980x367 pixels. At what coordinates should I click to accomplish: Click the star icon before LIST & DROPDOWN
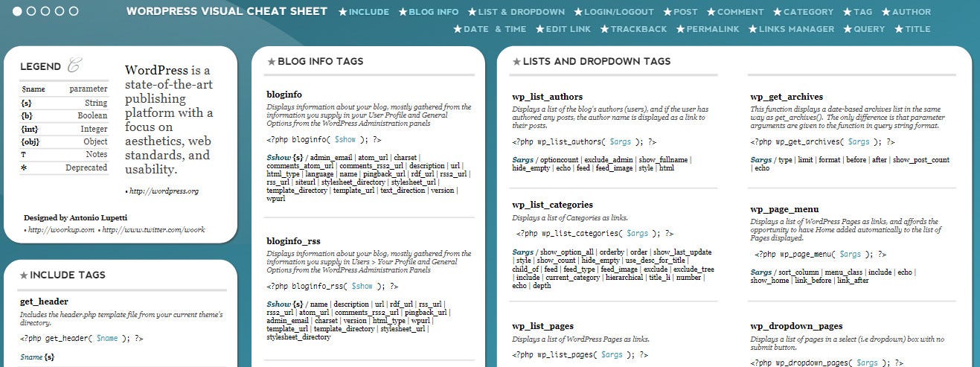[x=472, y=12]
